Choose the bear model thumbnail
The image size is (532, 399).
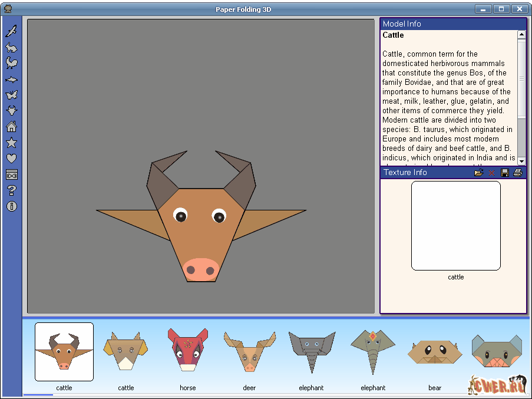pos(435,352)
